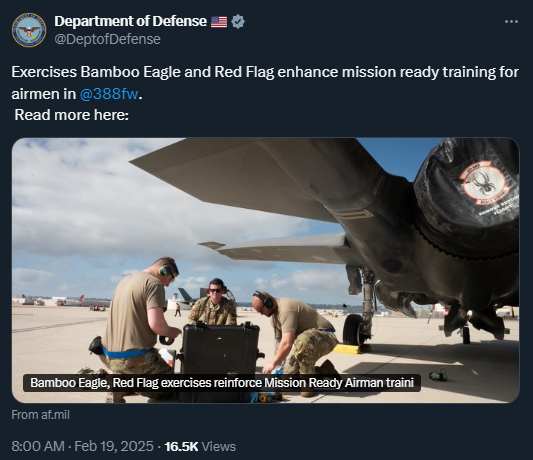533x460 pixels.
Task: Click the 8:00 AM Feb 19, 2025 timestamp
Action: coord(82,446)
